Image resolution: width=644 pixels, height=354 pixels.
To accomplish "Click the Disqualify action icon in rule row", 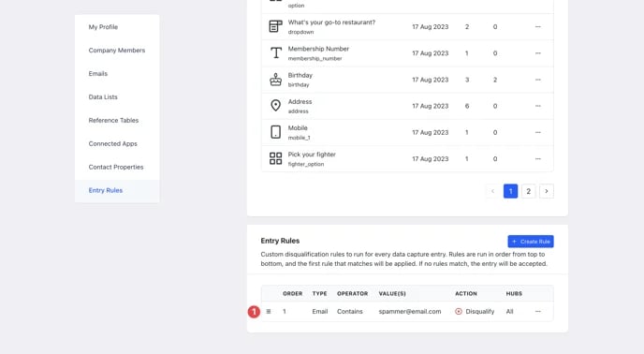I will point(459,312).
